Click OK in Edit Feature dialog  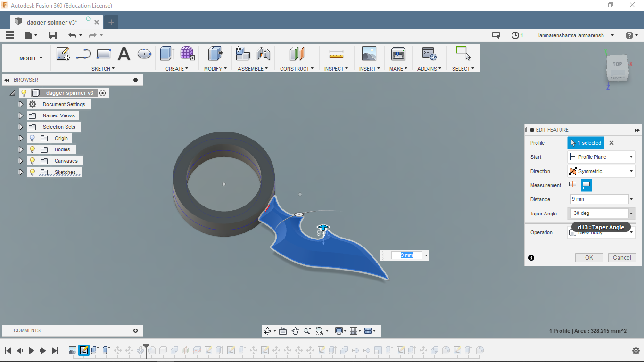[x=589, y=258]
